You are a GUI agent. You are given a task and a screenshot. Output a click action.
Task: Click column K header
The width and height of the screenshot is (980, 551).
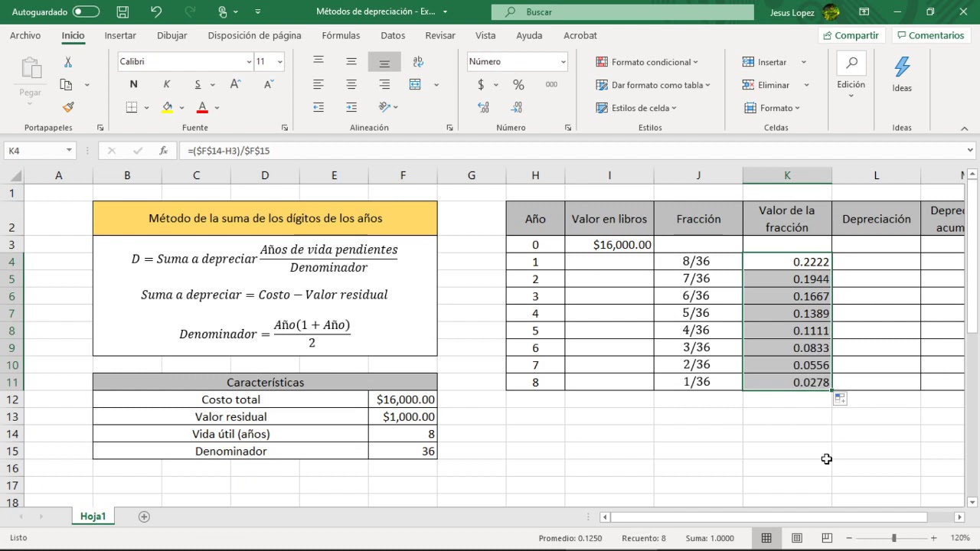pos(787,175)
